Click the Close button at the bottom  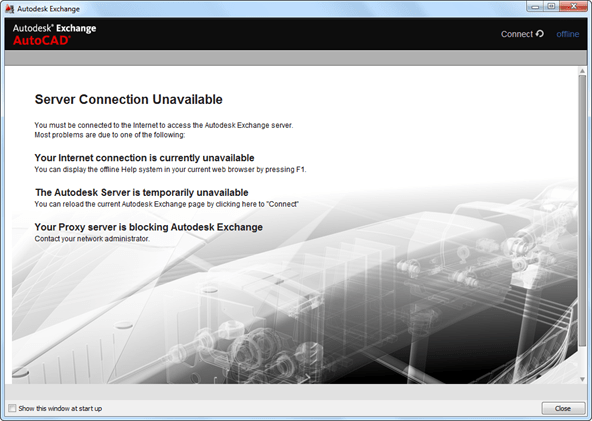tap(563, 408)
